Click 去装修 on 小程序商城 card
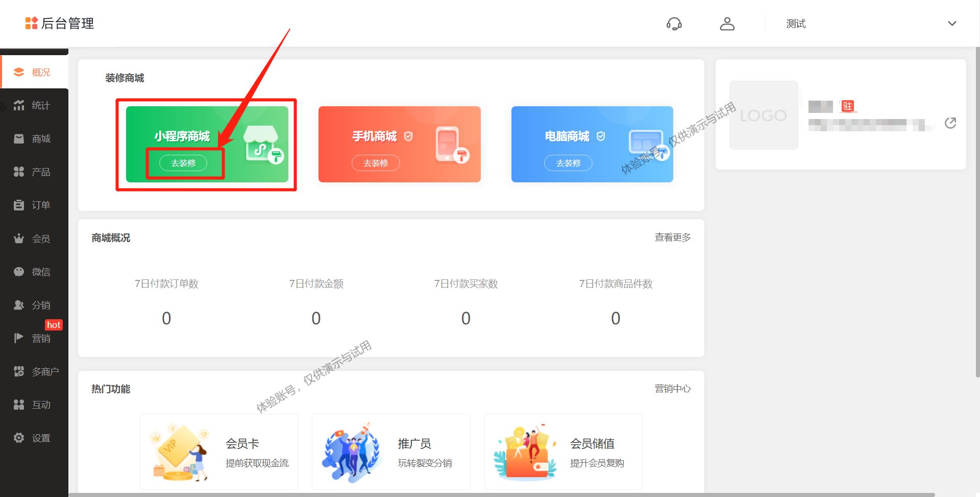This screenshot has width=980, height=497. [185, 163]
